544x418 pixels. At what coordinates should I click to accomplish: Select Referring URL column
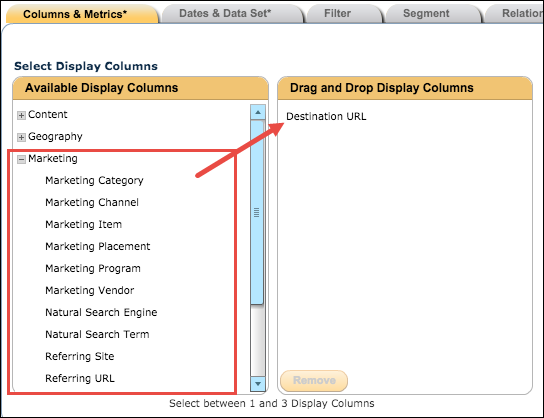[80, 378]
